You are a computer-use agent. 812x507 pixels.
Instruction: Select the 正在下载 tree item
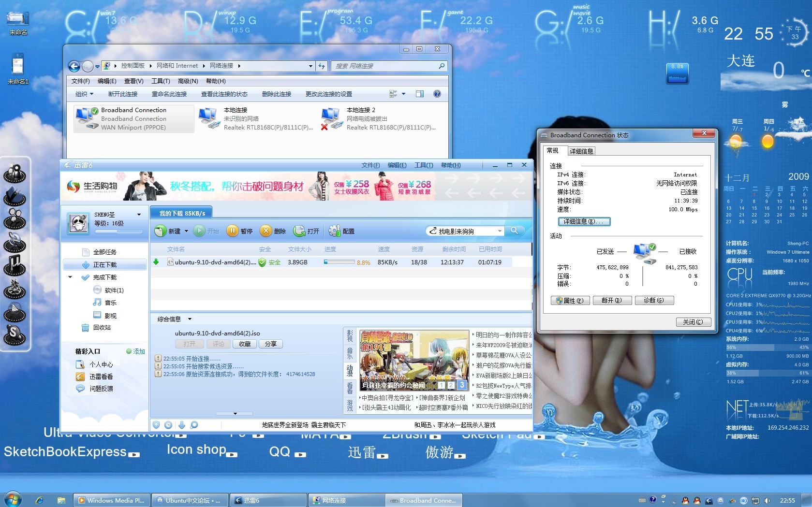(x=105, y=265)
